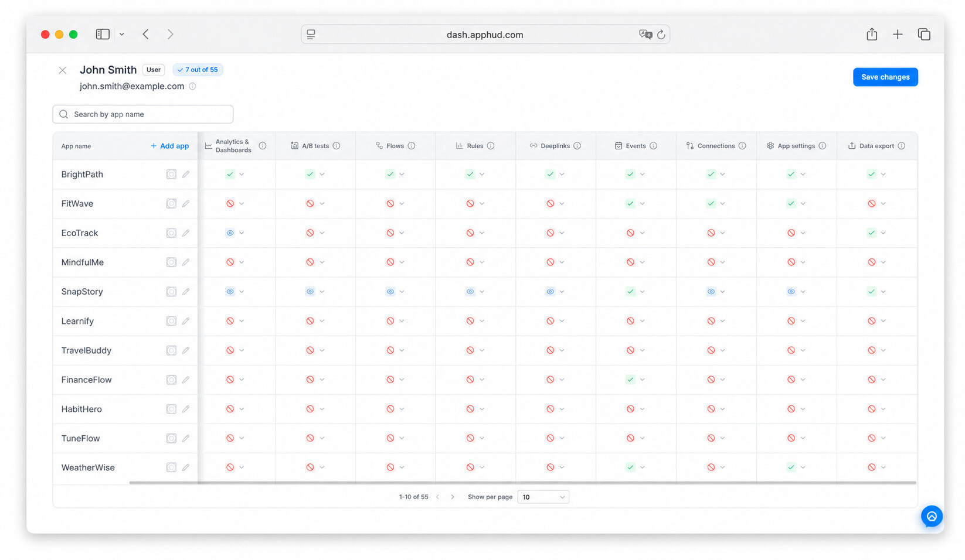This screenshot has width=965, height=560.
Task: Click the info icon beside Connections header
Action: 742,146
